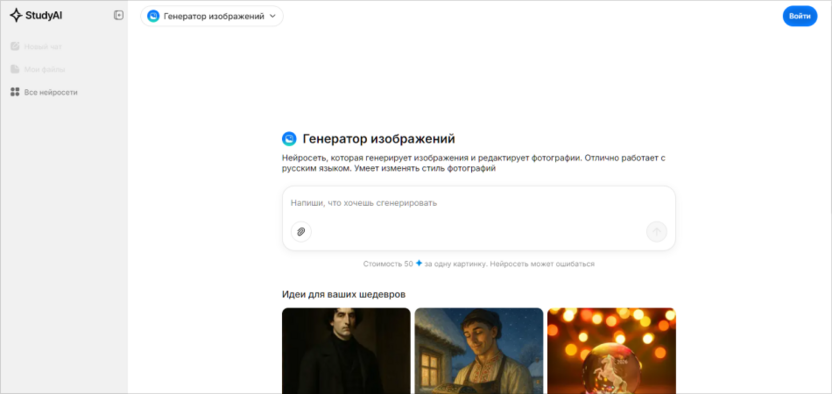Click the blue star cost icon
The width and height of the screenshot is (832, 394).
[x=419, y=263]
